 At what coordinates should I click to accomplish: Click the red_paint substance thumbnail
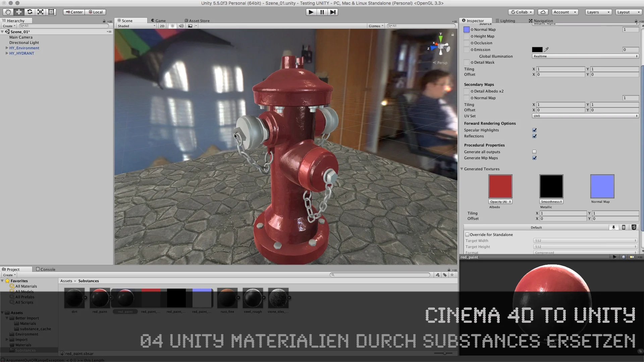pos(100,297)
